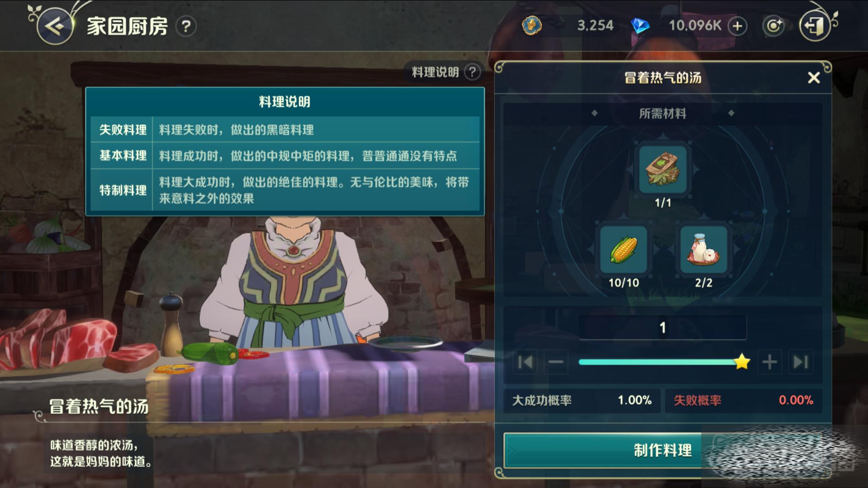Select the seasoning package ingredient slot
The width and height of the screenshot is (868, 488).
click(663, 169)
